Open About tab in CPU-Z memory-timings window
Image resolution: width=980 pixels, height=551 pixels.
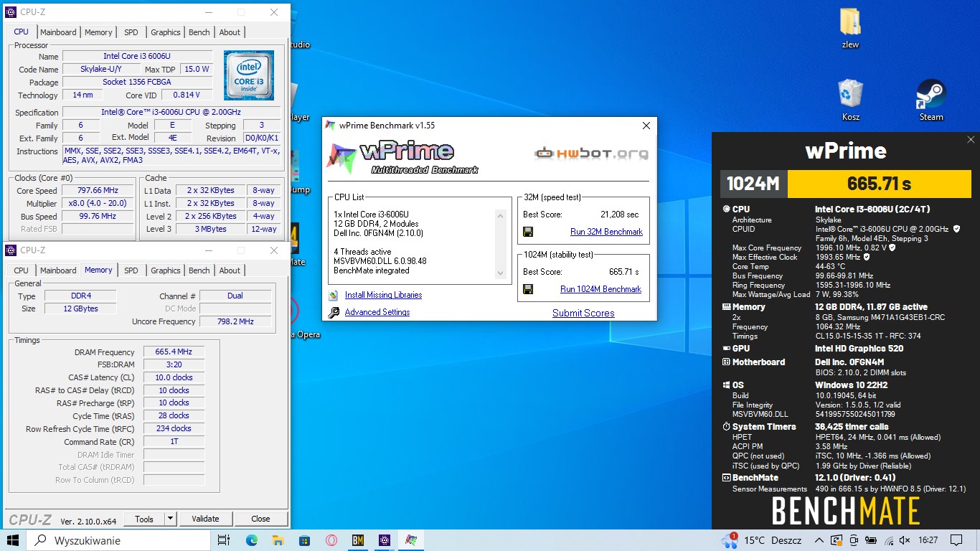(230, 270)
